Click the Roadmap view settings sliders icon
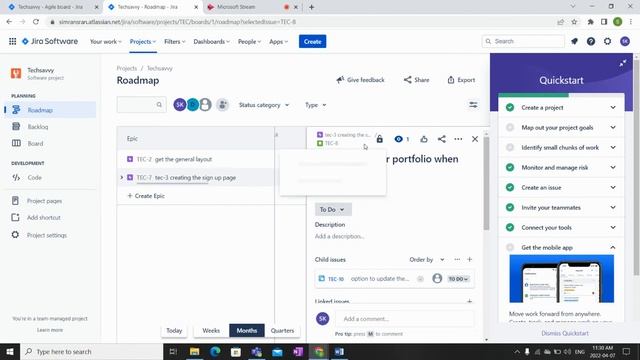 (x=473, y=105)
